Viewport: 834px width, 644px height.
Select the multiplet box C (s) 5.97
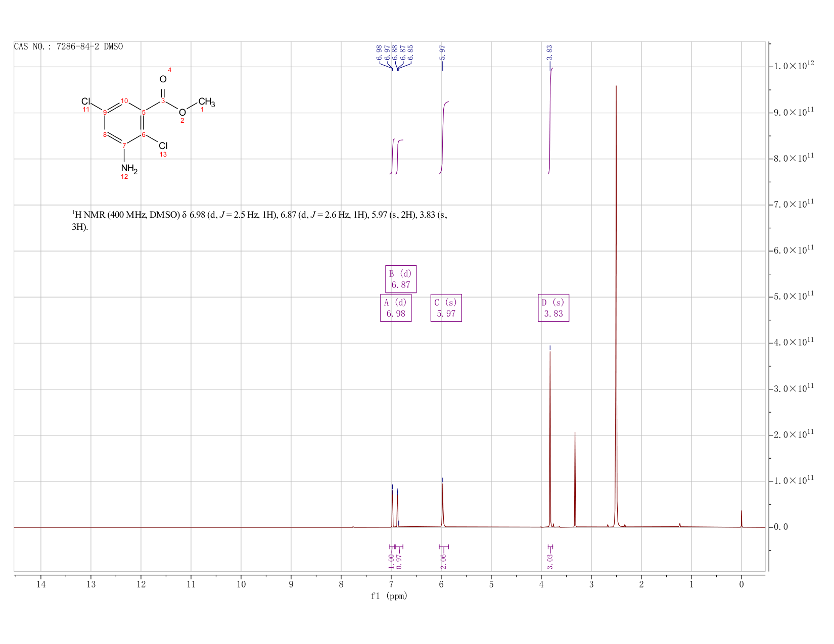(x=446, y=308)
